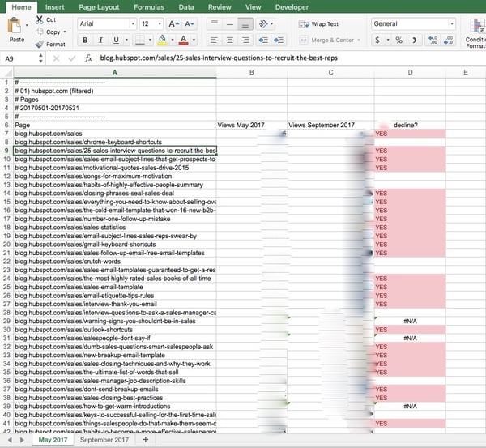
Task: Click the Format painter brush icon
Action: click(39, 45)
